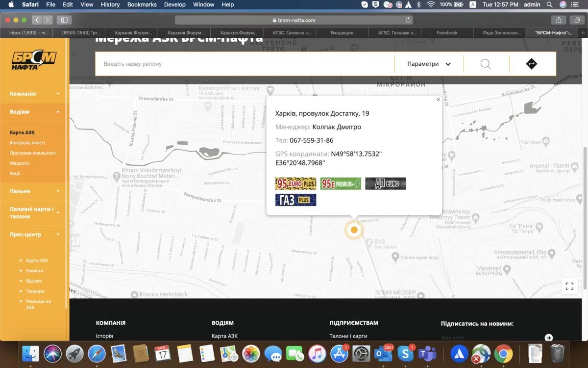Close the station info popup

click(438, 100)
